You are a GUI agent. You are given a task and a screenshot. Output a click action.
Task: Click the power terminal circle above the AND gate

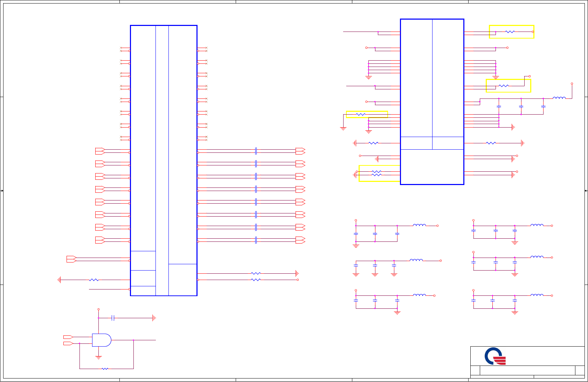tap(98, 309)
